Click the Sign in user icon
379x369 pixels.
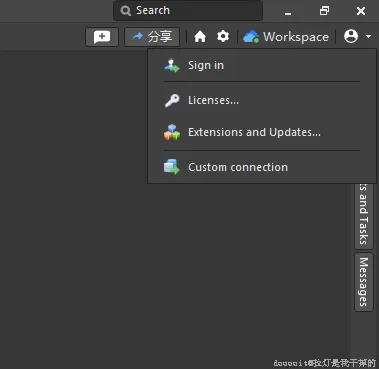172,66
